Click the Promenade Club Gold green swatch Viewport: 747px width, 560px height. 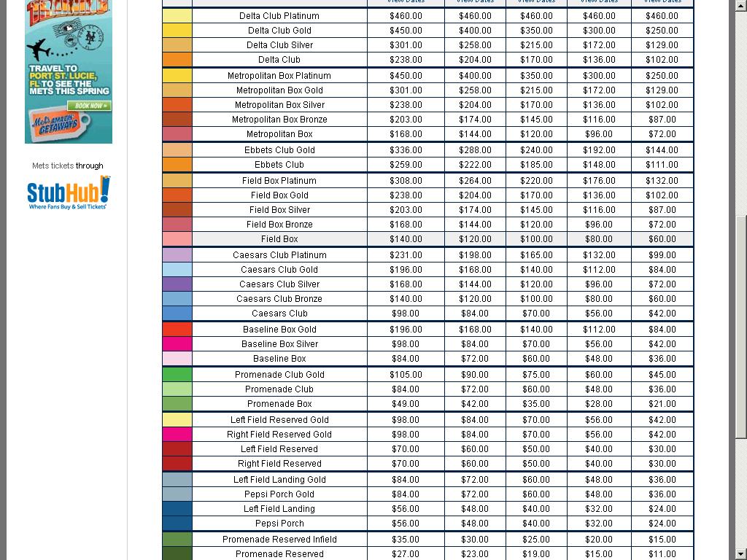pos(177,374)
